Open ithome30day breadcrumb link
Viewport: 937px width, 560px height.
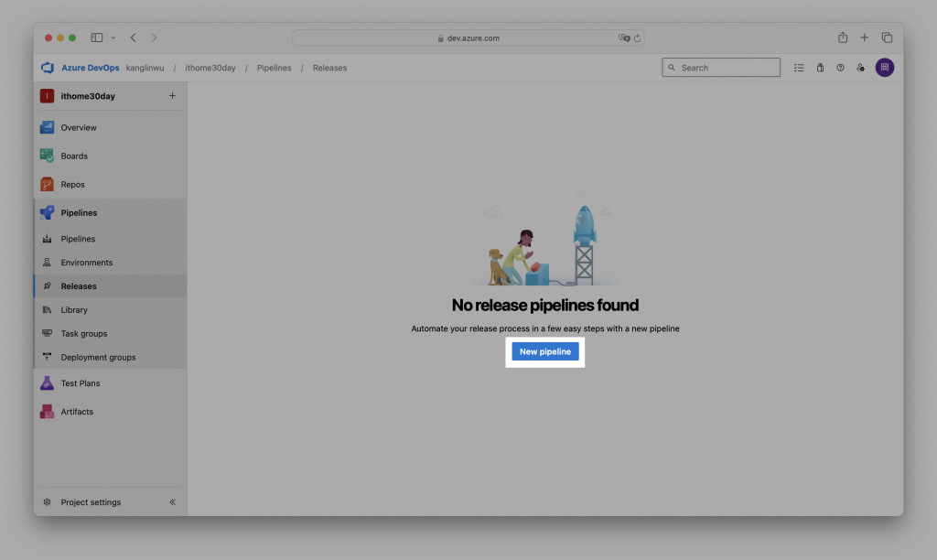coord(210,68)
